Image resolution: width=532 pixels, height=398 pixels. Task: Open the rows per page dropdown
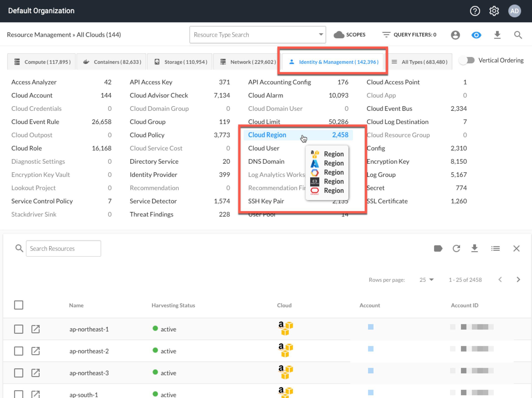(426, 279)
